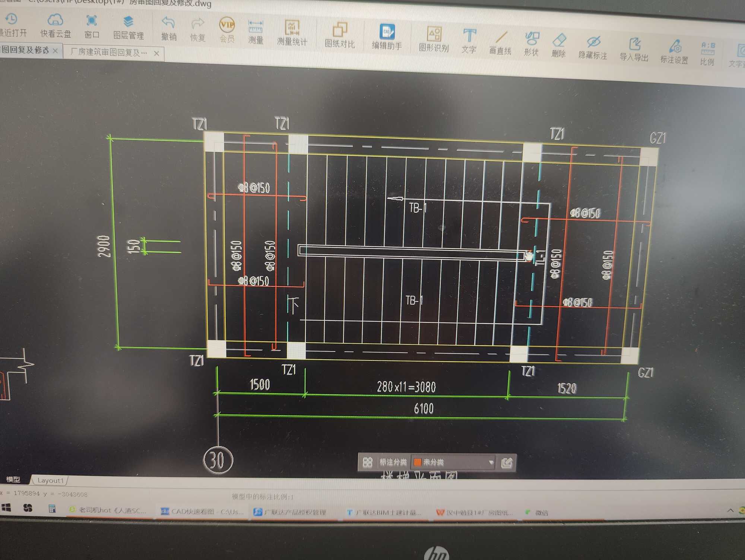Select the 测量 measure tool
Viewport: 745px width, 560px height.
(256, 32)
